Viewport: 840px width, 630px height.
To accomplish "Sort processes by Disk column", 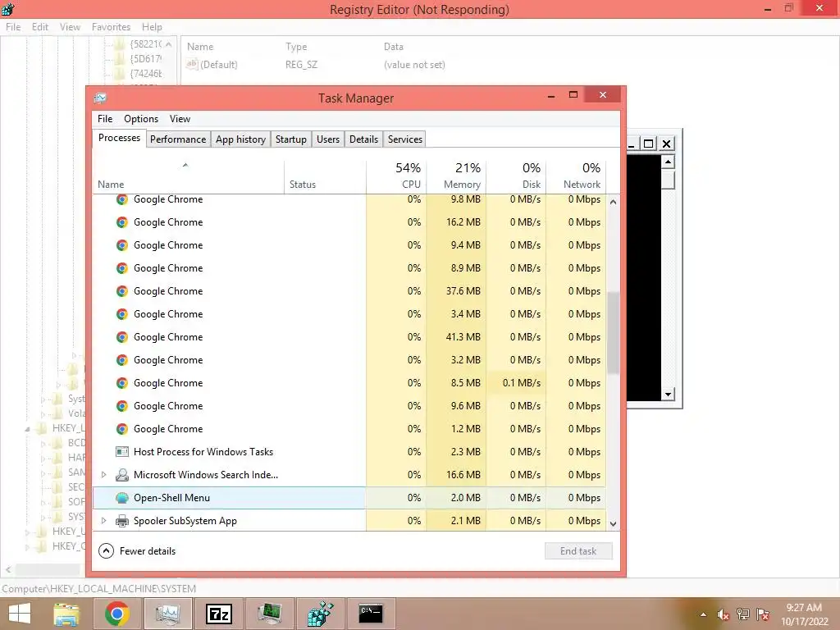I will coord(516,177).
